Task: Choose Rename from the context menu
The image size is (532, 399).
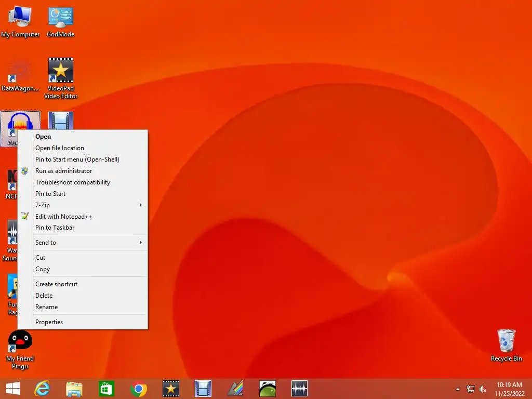Action: (x=83, y=307)
